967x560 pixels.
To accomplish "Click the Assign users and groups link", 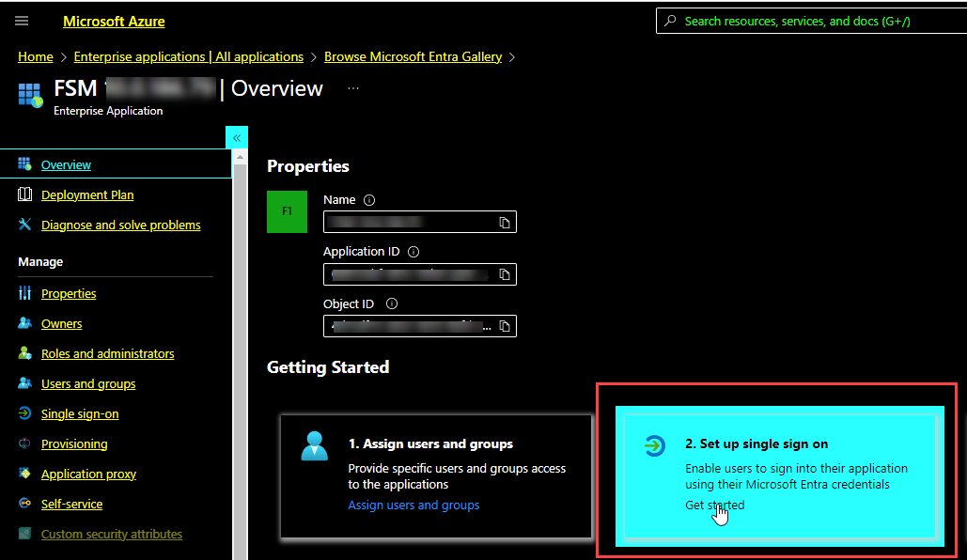I will (x=413, y=505).
